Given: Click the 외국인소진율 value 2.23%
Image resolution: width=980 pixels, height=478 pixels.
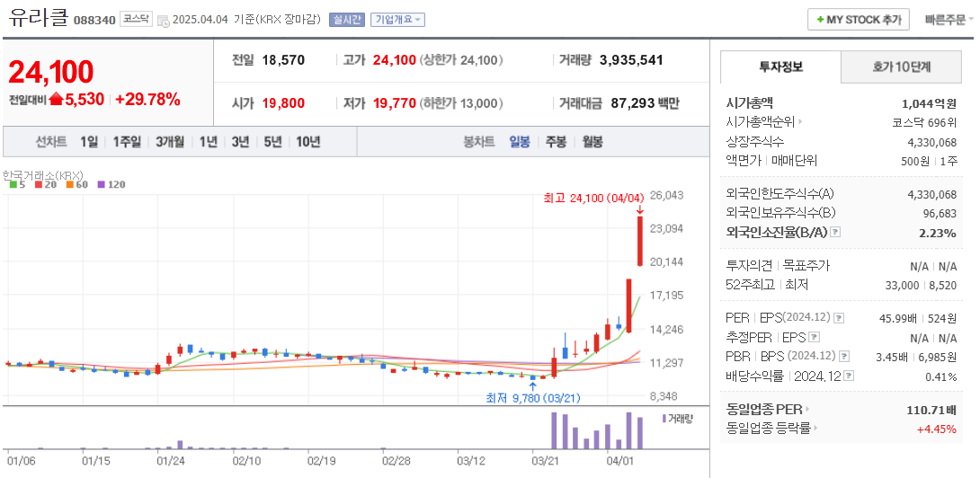Looking at the screenshot, I should click(x=939, y=233).
